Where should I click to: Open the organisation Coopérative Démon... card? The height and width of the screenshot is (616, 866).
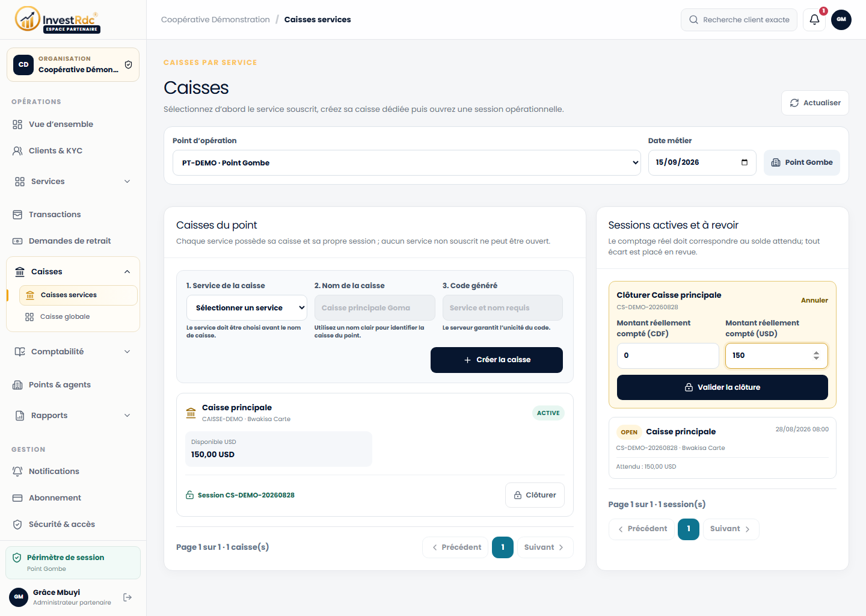tap(73, 64)
